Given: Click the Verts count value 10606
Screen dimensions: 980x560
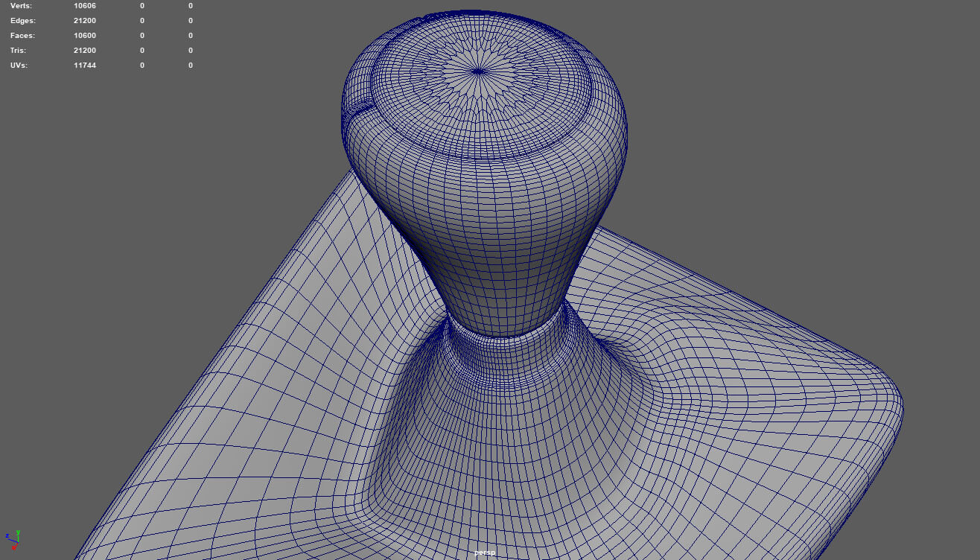Looking at the screenshot, I should tap(85, 6).
